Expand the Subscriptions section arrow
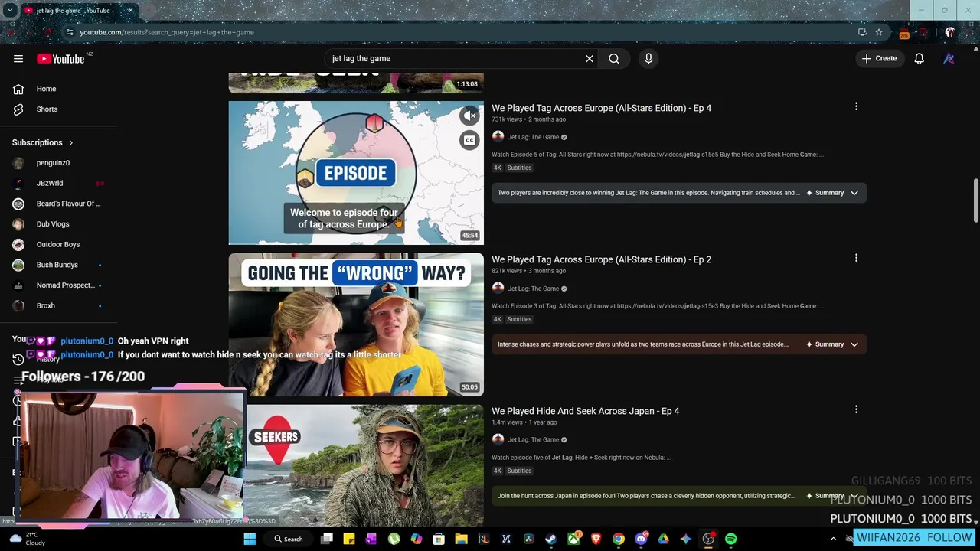This screenshot has height=551, width=980. pyautogui.click(x=70, y=142)
